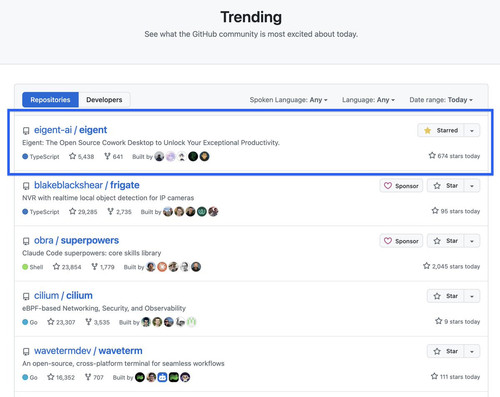Open first contributor avatar of superpowers
Image resolution: width=500 pixels, height=397 pixels.
(x=151, y=267)
